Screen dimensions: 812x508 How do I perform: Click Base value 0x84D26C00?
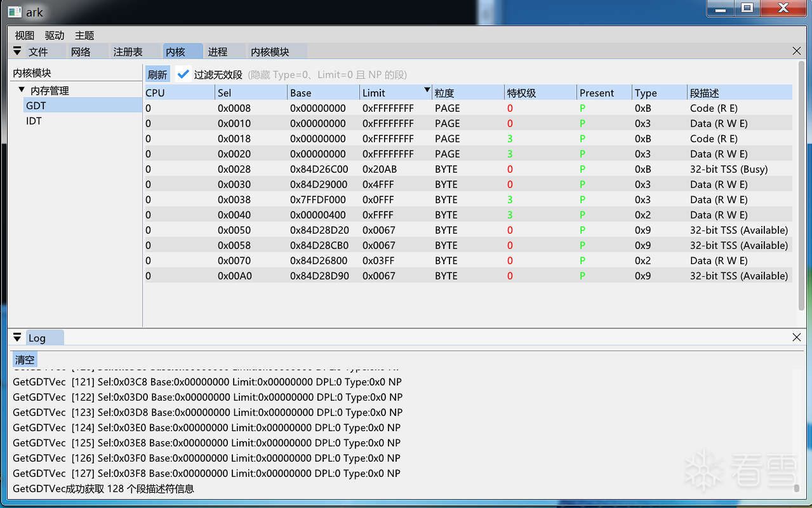(x=319, y=169)
